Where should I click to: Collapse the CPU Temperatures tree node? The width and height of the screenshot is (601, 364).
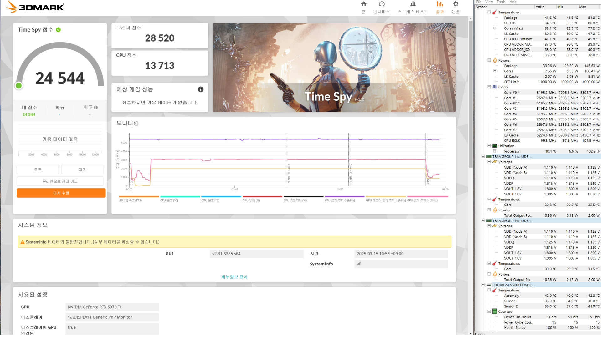[489, 12]
